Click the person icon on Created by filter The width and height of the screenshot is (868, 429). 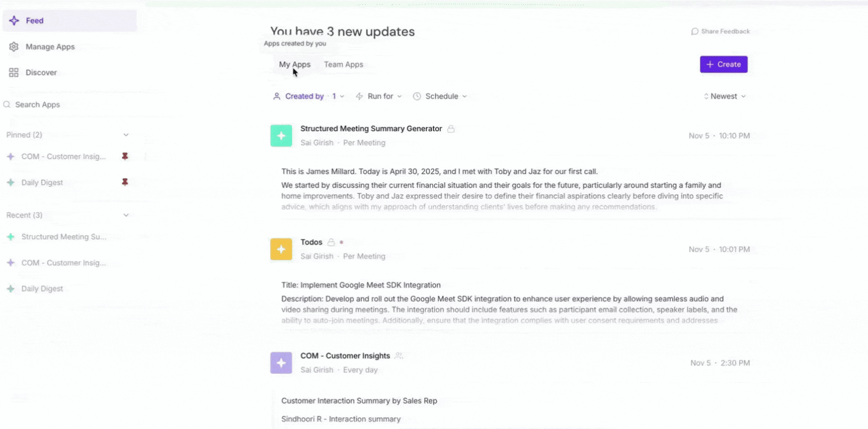point(277,96)
